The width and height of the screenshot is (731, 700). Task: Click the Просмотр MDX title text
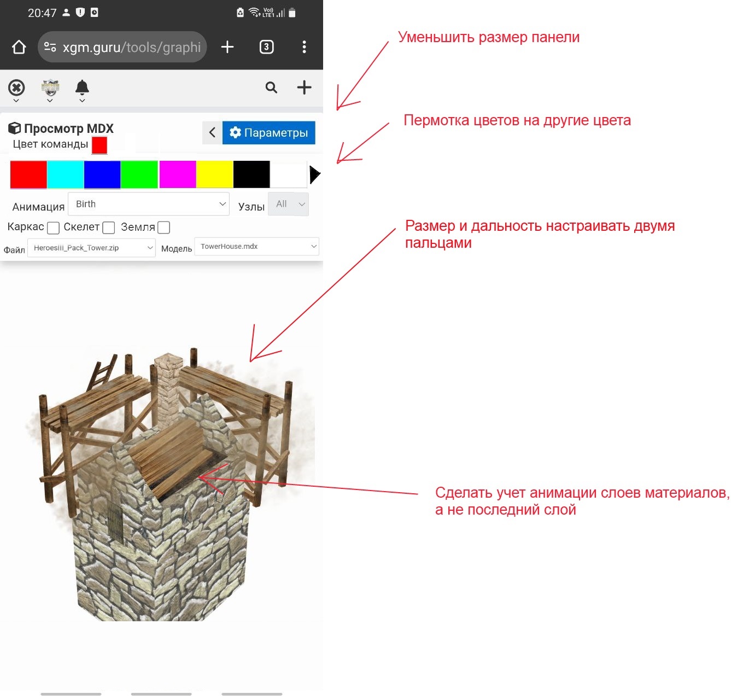click(x=69, y=129)
